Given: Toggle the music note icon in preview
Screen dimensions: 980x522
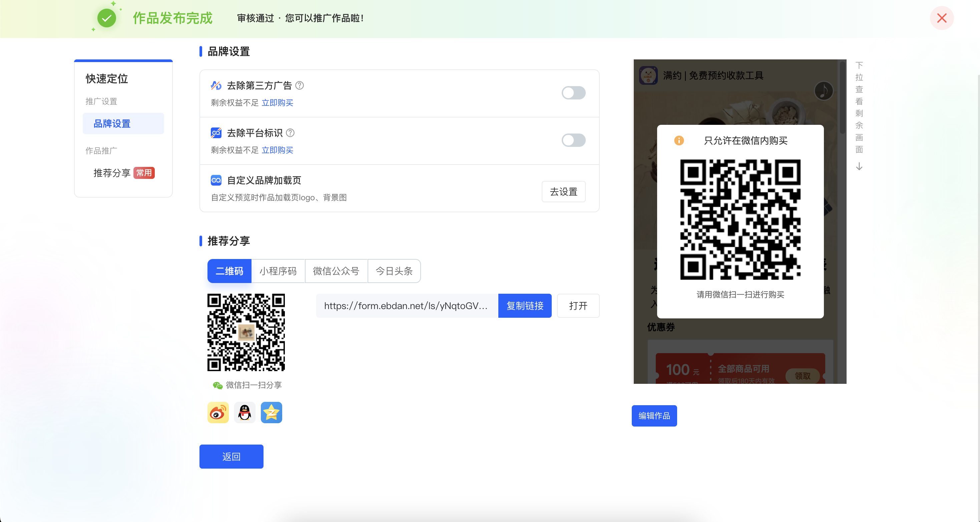Looking at the screenshot, I should (823, 91).
